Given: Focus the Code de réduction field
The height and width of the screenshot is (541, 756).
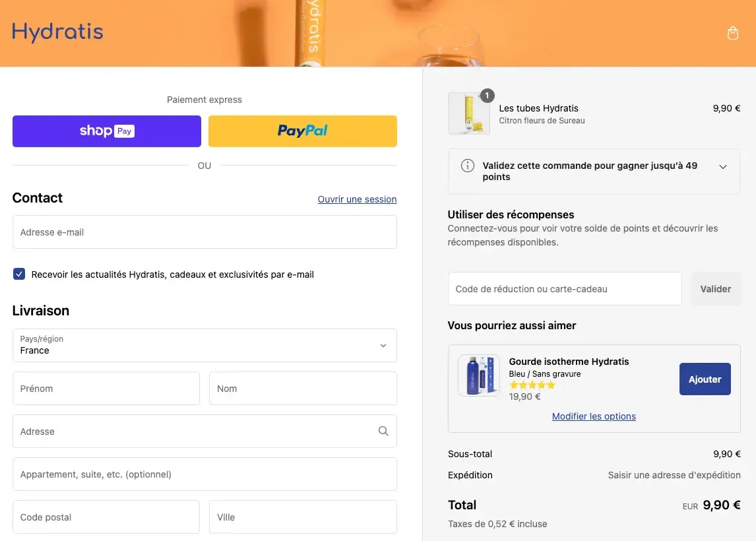Looking at the screenshot, I should [x=565, y=289].
